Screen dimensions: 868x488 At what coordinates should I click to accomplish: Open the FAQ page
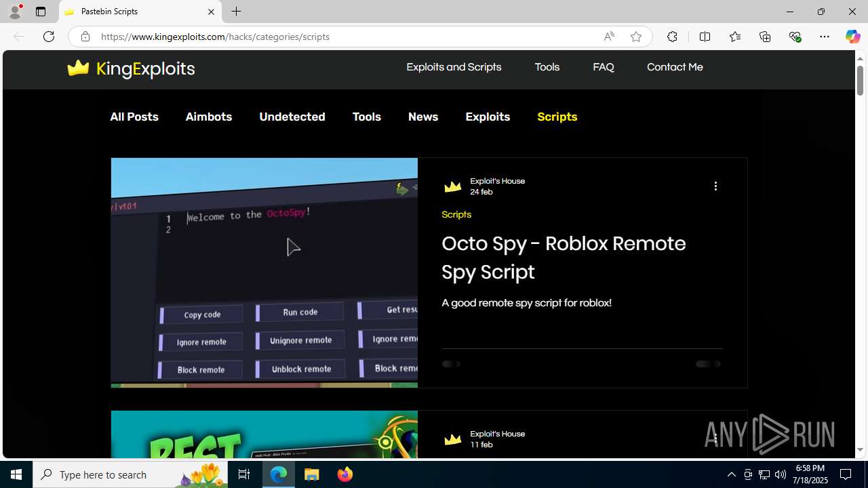coord(604,67)
